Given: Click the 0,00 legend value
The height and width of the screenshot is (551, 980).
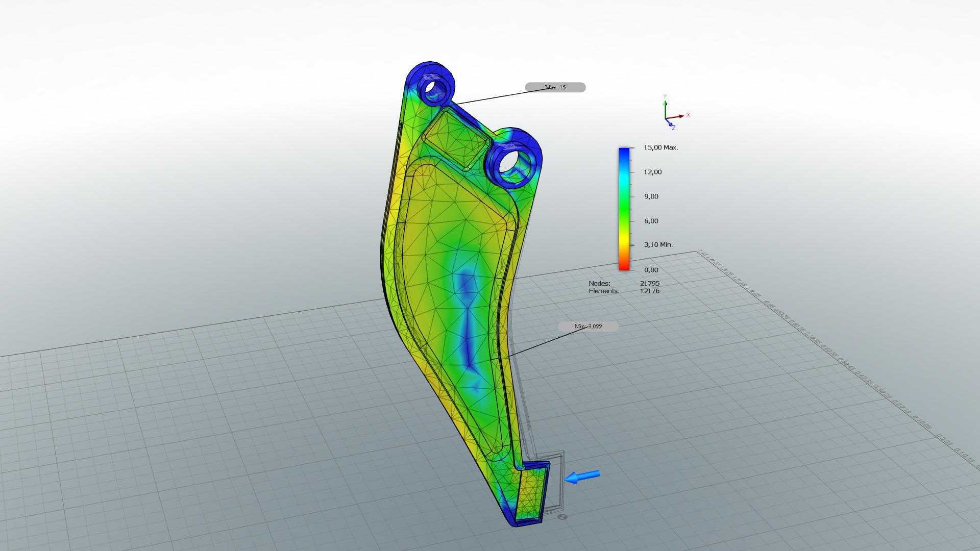Looking at the screenshot, I should pyautogui.click(x=651, y=270).
